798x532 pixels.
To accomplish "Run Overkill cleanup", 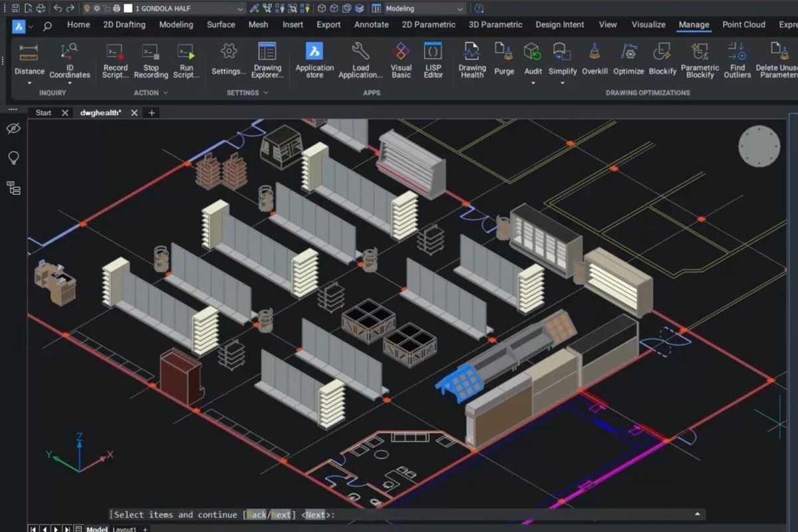I will click(595, 60).
